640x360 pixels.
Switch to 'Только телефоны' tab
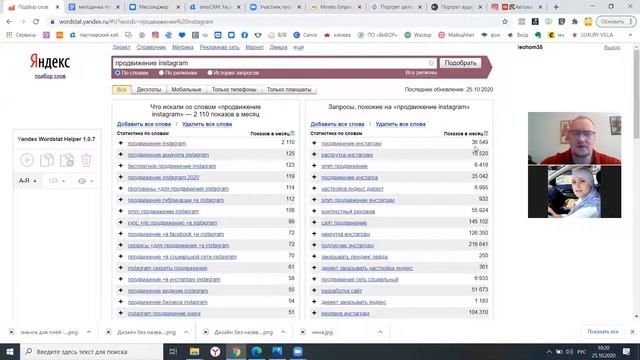pos(234,89)
